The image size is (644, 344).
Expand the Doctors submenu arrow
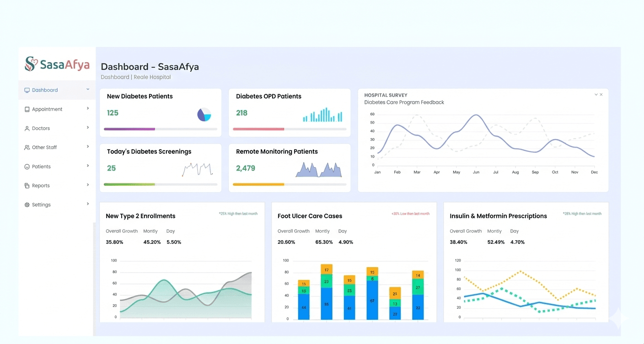(x=88, y=128)
